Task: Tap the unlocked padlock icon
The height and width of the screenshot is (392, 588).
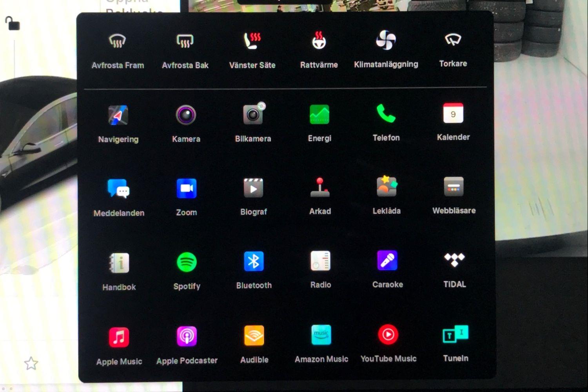Action: [13, 24]
